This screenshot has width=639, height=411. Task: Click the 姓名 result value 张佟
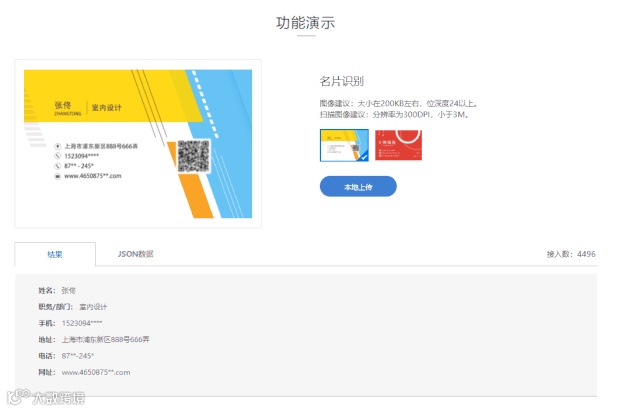pos(68,290)
